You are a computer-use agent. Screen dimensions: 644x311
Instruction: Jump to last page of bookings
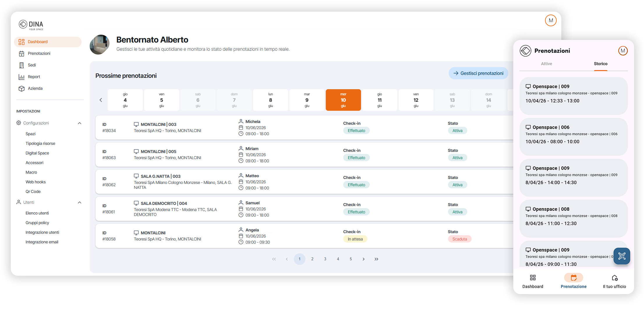376,259
